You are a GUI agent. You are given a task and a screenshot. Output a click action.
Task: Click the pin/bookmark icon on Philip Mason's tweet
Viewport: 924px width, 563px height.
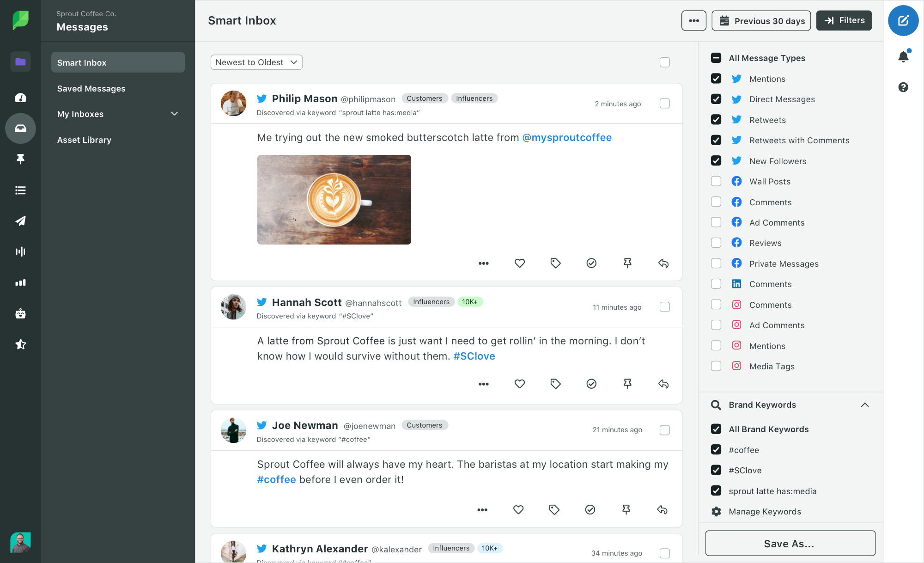pyautogui.click(x=626, y=263)
